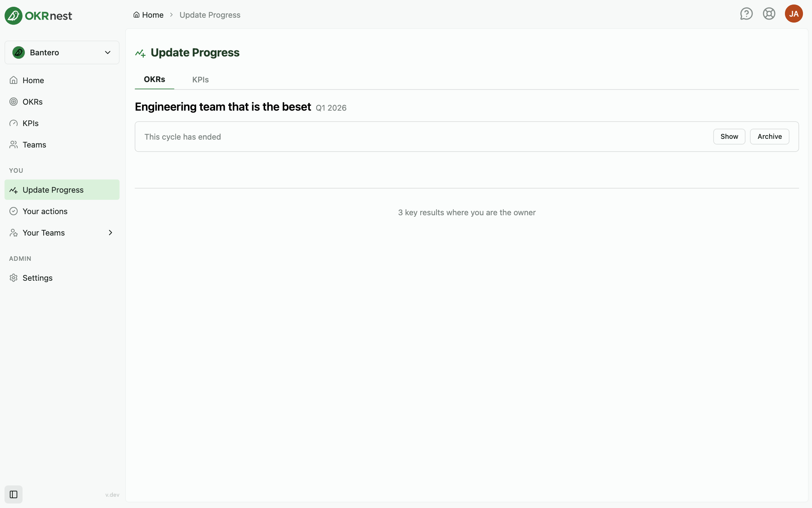Image resolution: width=812 pixels, height=508 pixels.
Task: Click the v.dev version label
Action: click(112, 495)
